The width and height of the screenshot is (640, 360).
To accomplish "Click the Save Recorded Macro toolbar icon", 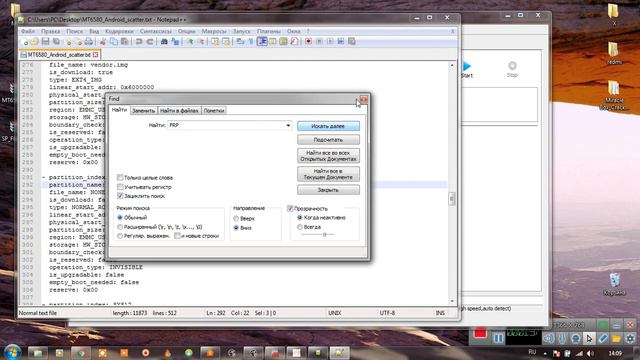I will (x=351, y=42).
